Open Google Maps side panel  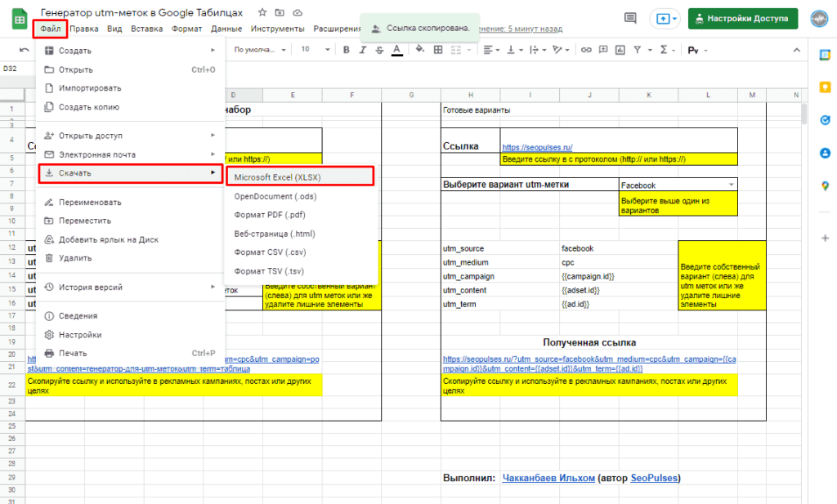click(825, 186)
